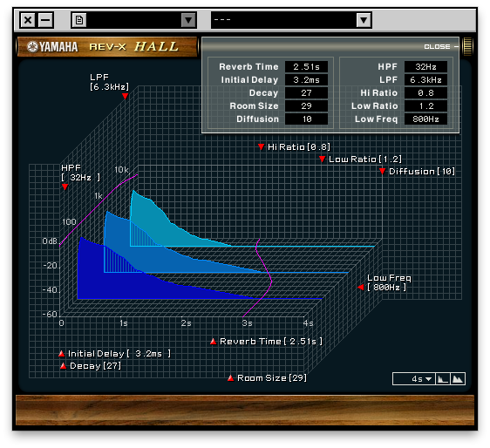This screenshot has width=490, height=448.
Task: Click the Low Freq label in panel
Action: (376, 119)
